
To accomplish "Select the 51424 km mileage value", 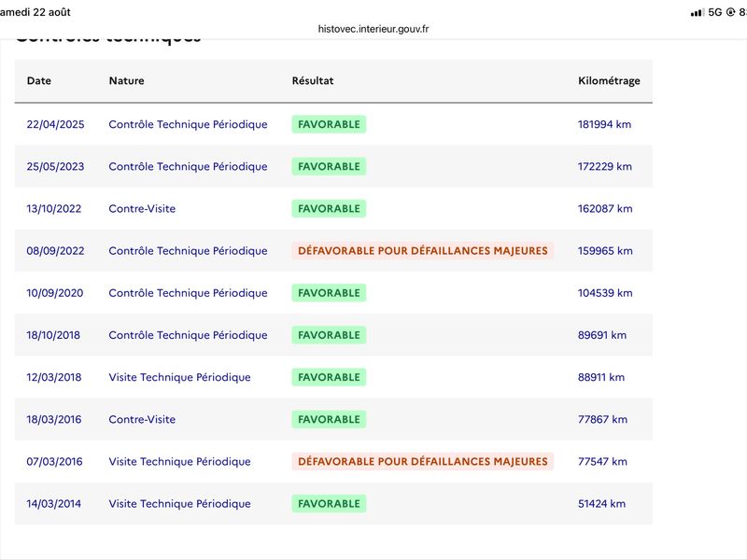I will (x=601, y=503).
